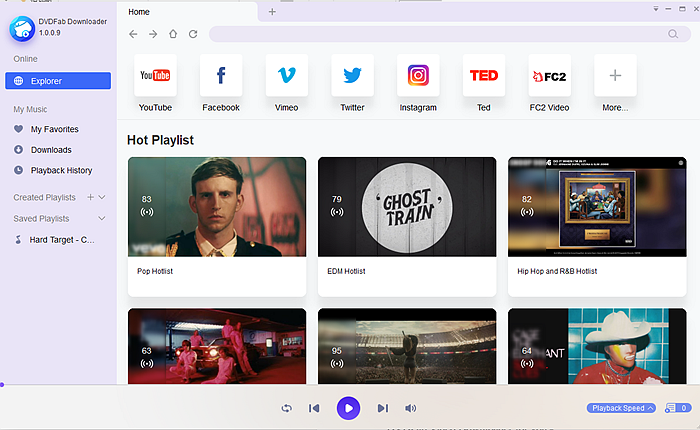This screenshot has height=430, width=700.
Task: Launch the Vimeo site tile
Action: point(286,76)
